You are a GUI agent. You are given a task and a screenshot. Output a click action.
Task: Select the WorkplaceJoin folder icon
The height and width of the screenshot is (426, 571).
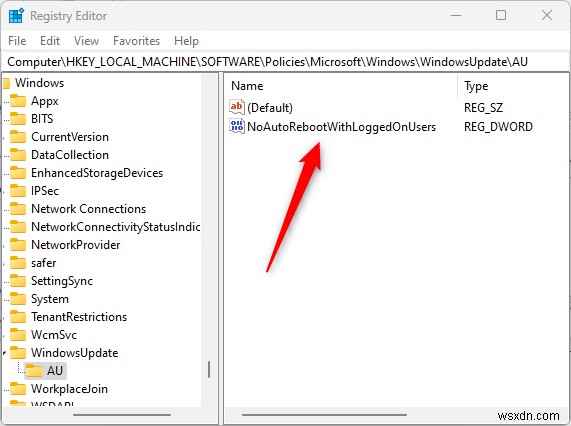[x=18, y=389]
